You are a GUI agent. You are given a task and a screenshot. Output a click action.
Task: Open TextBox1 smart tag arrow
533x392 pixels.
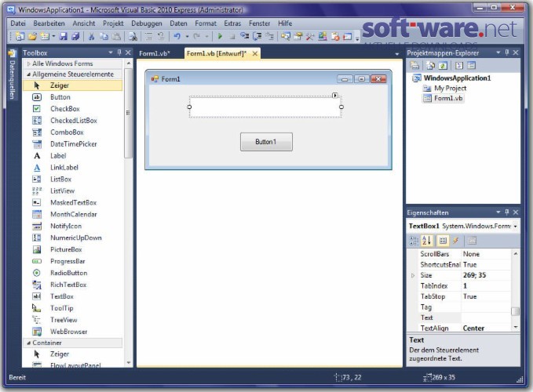click(335, 96)
